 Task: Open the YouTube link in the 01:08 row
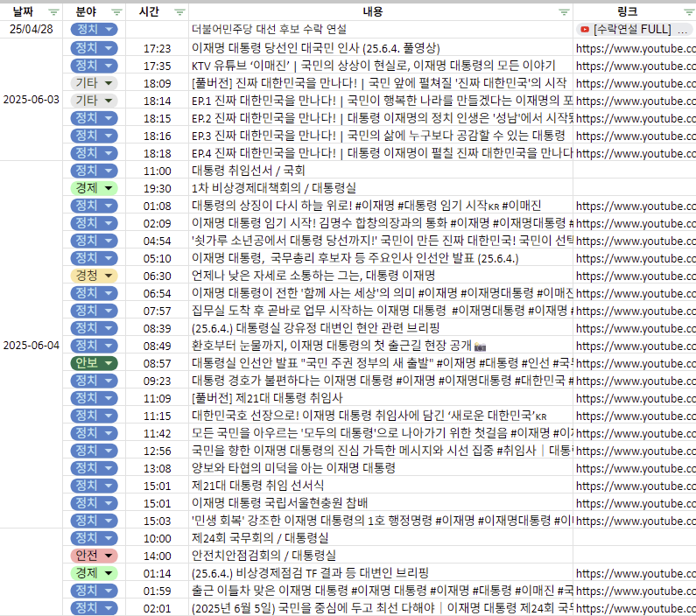(x=635, y=205)
